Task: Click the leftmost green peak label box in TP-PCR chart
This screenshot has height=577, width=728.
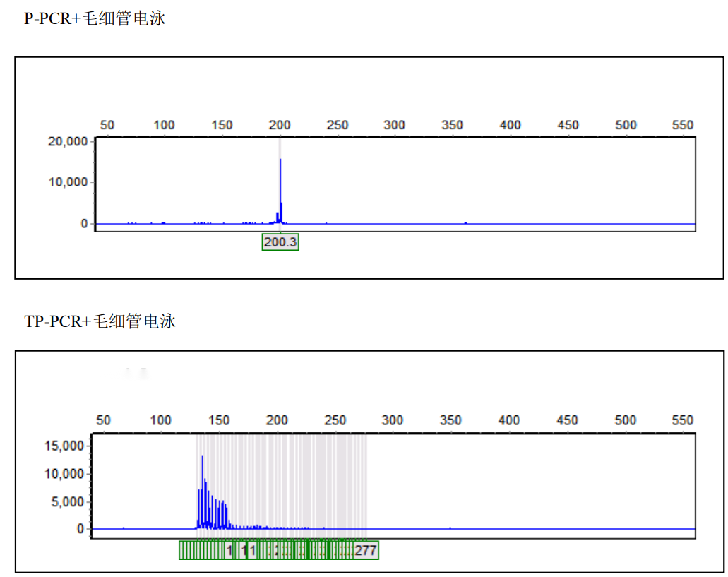Action: pos(181,550)
